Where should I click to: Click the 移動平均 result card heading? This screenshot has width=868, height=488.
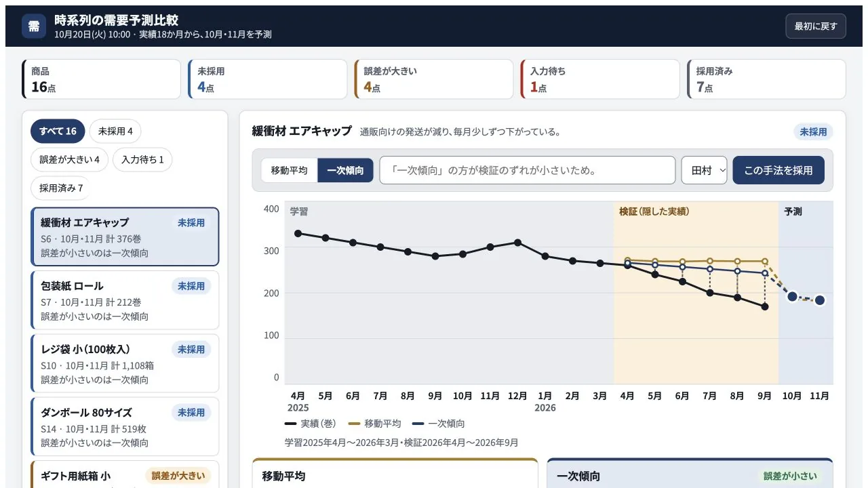tap(283, 476)
